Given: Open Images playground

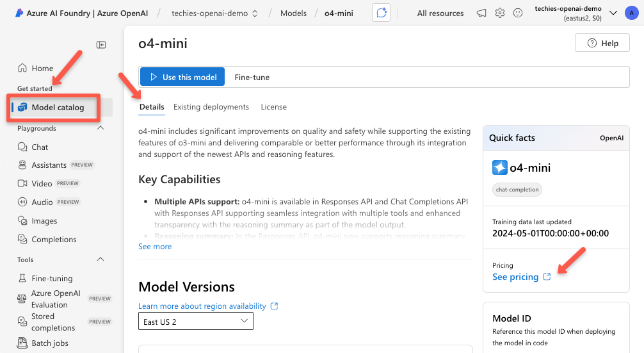Looking at the screenshot, I should click(44, 220).
